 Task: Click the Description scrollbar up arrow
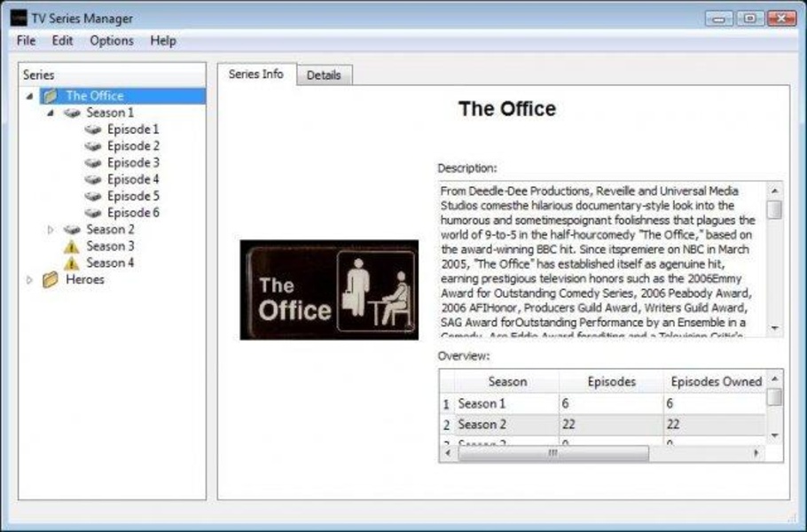(774, 191)
